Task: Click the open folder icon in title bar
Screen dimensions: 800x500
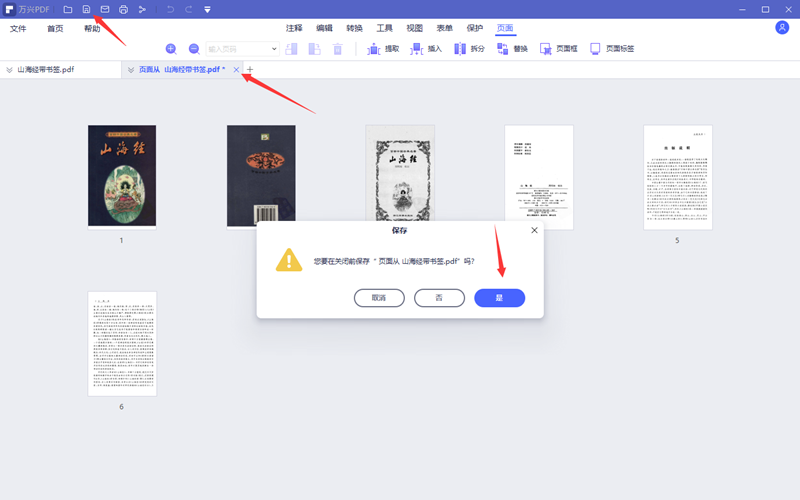Action: pos(68,10)
